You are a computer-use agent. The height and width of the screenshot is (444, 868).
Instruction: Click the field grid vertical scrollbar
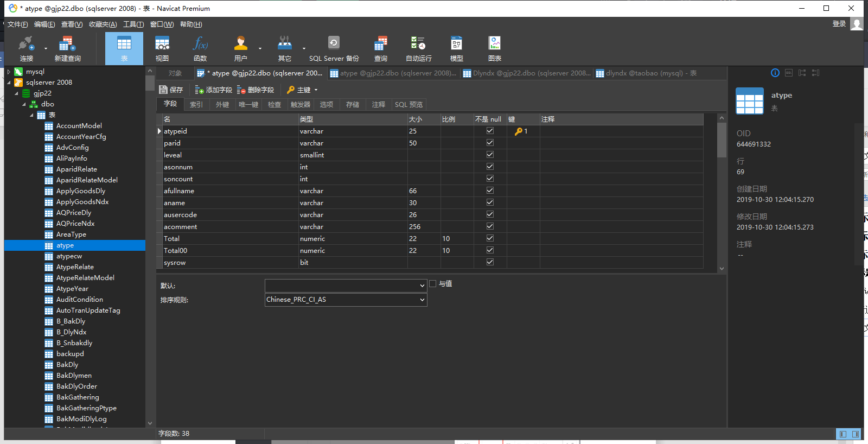pos(722,140)
